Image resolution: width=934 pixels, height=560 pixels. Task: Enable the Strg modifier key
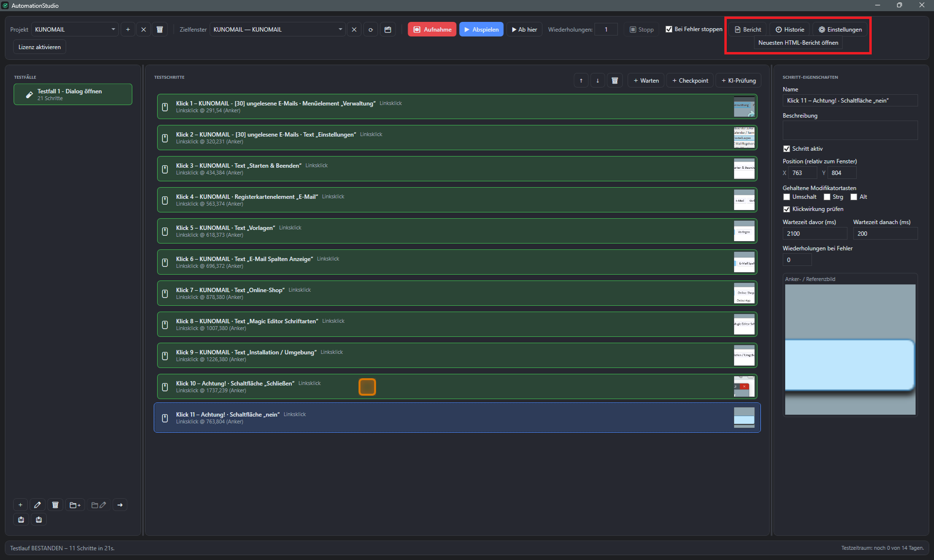[x=827, y=197]
